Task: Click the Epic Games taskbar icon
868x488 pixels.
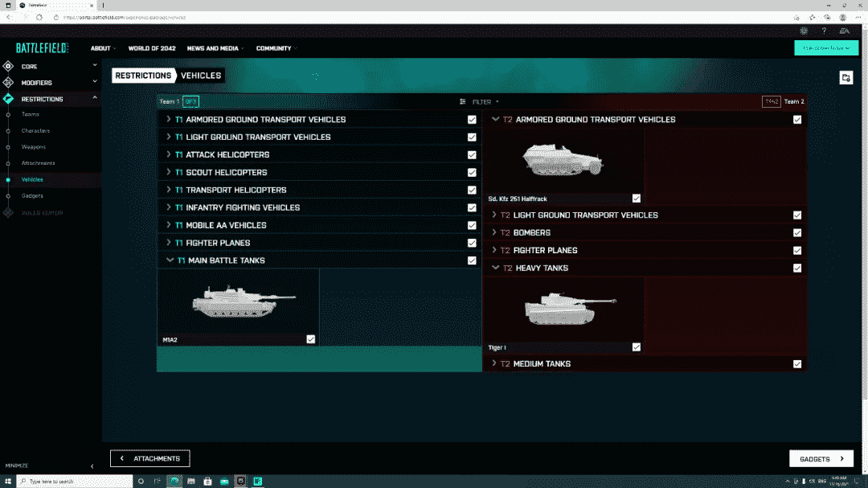Action: pyautogui.click(x=241, y=482)
